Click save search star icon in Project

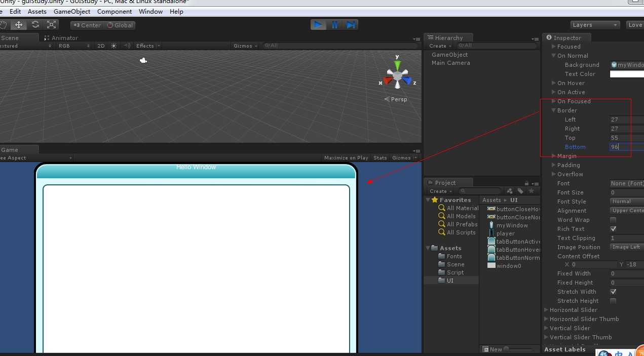(531, 191)
